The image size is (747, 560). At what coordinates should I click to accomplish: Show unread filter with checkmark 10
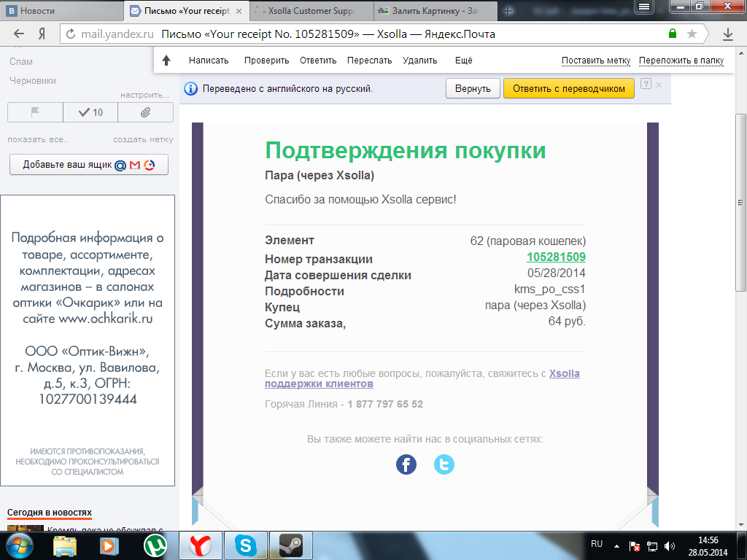tap(90, 112)
